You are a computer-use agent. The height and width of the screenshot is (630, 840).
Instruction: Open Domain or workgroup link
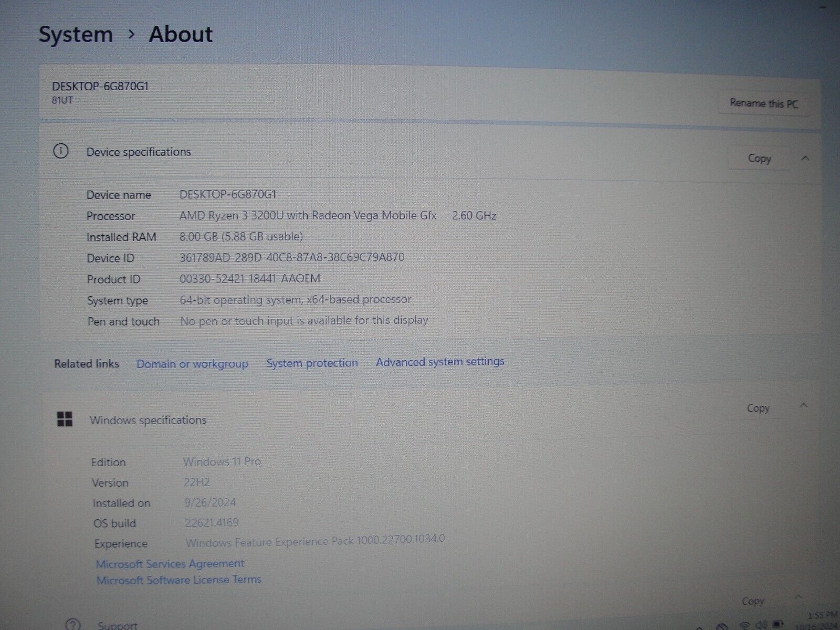pos(192,364)
